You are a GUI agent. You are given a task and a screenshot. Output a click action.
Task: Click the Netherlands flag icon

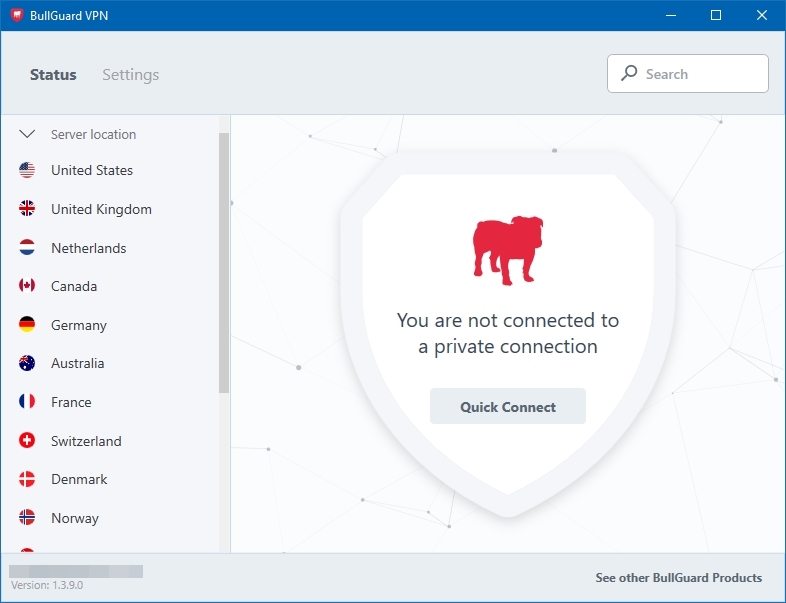[27, 247]
